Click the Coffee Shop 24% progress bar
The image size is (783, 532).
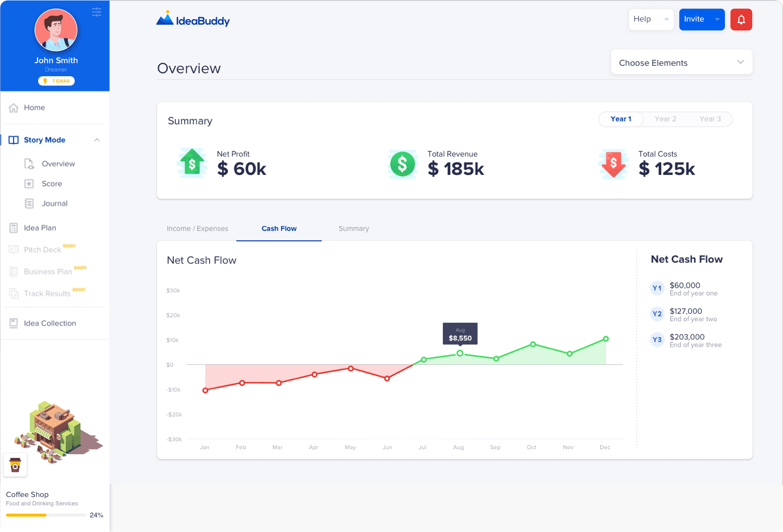click(46, 515)
